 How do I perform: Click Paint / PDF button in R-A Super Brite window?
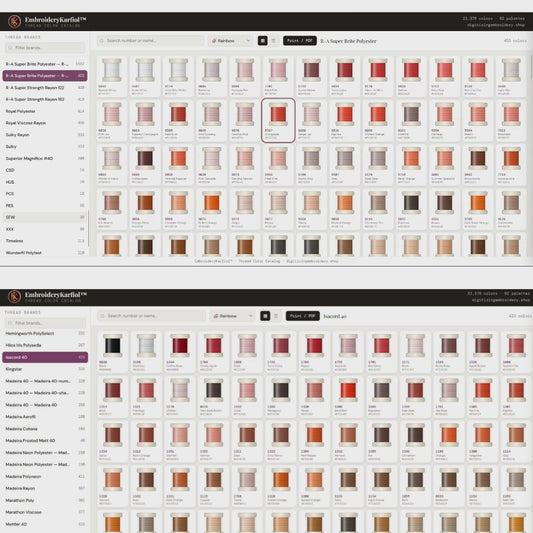pos(300,41)
